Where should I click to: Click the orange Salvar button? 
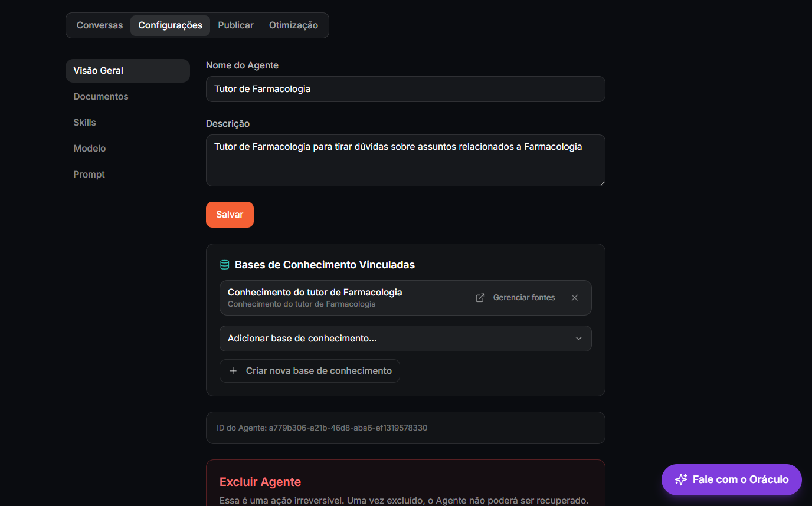point(230,215)
